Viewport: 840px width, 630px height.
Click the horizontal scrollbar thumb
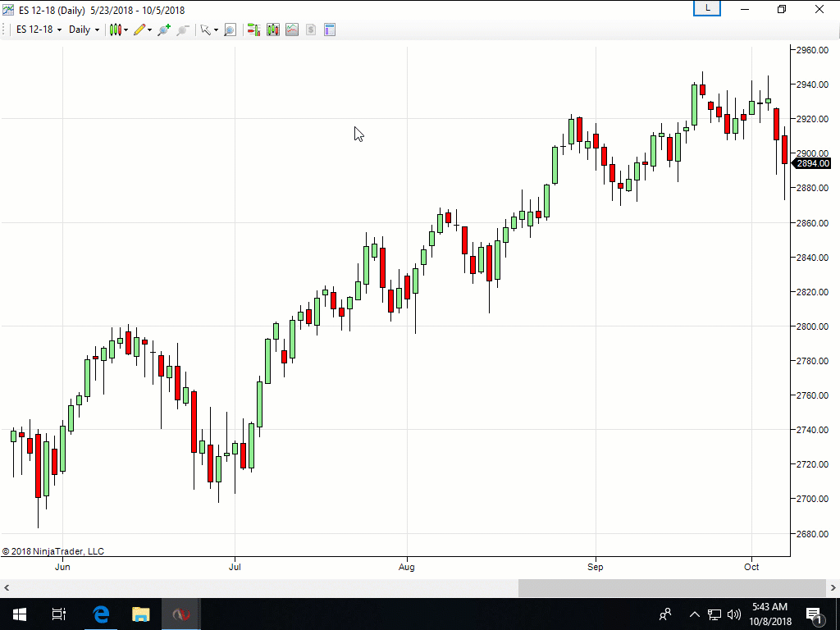[x=672, y=587]
